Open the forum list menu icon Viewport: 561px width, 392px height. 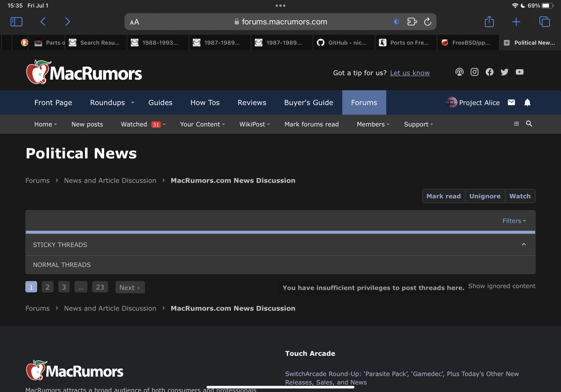(516, 124)
